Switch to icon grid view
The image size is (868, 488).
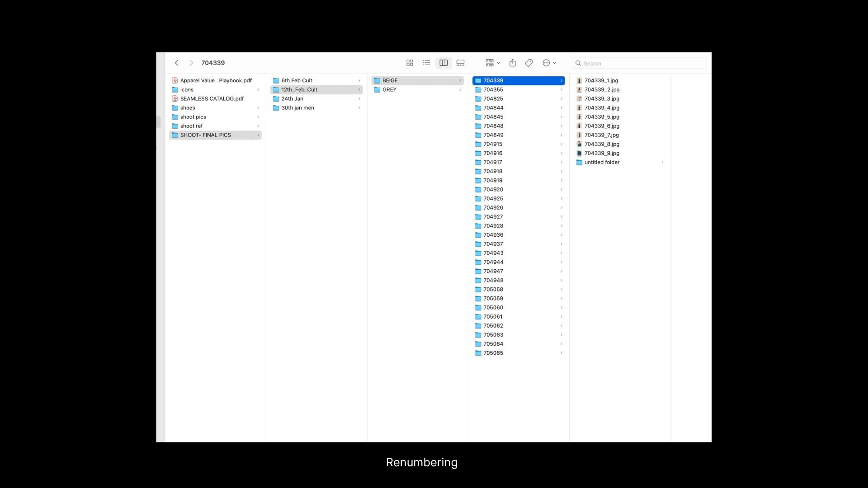[410, 63]
